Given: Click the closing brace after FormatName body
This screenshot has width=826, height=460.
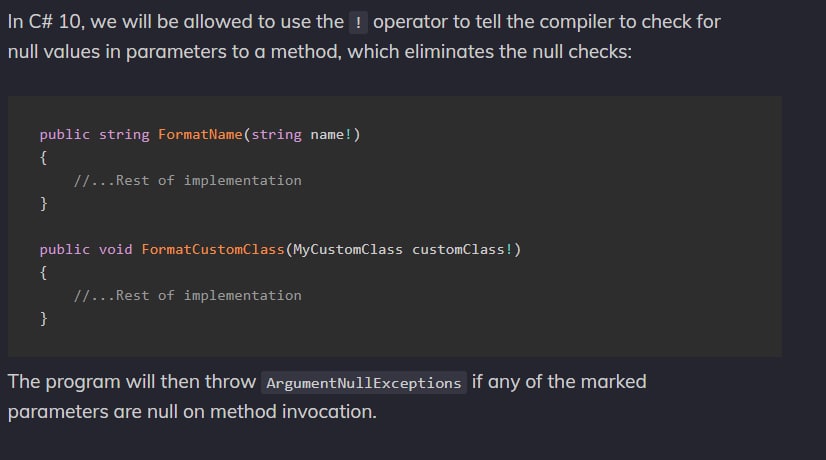Looking at the screenshot, I should click(x=43, y=203).
